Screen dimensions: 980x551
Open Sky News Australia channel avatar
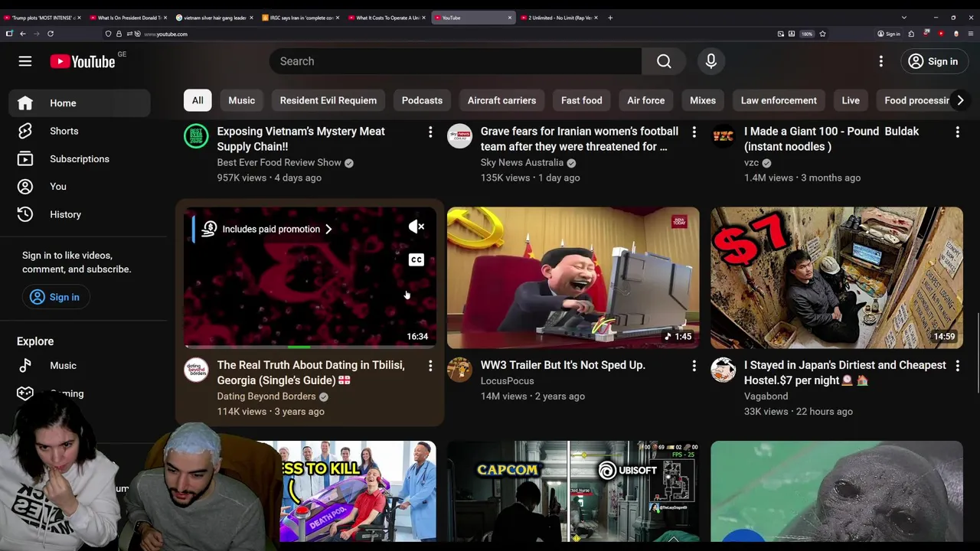pos(459,136)
